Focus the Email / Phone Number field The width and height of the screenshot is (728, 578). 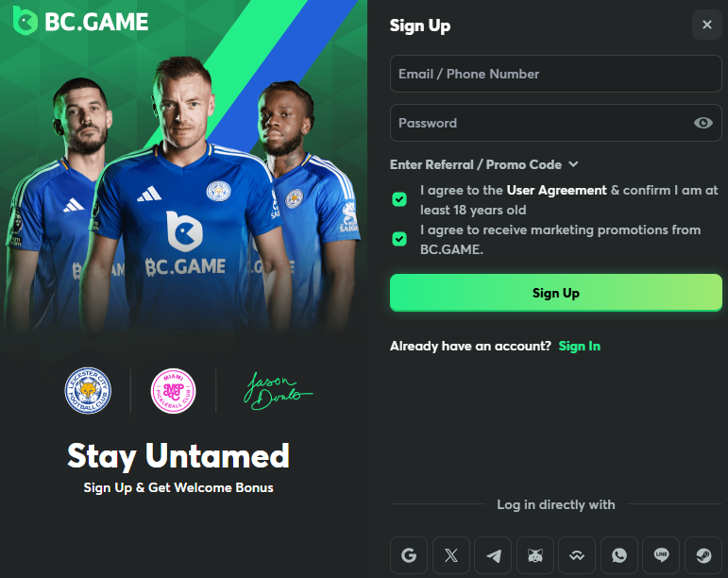point(556,74)
